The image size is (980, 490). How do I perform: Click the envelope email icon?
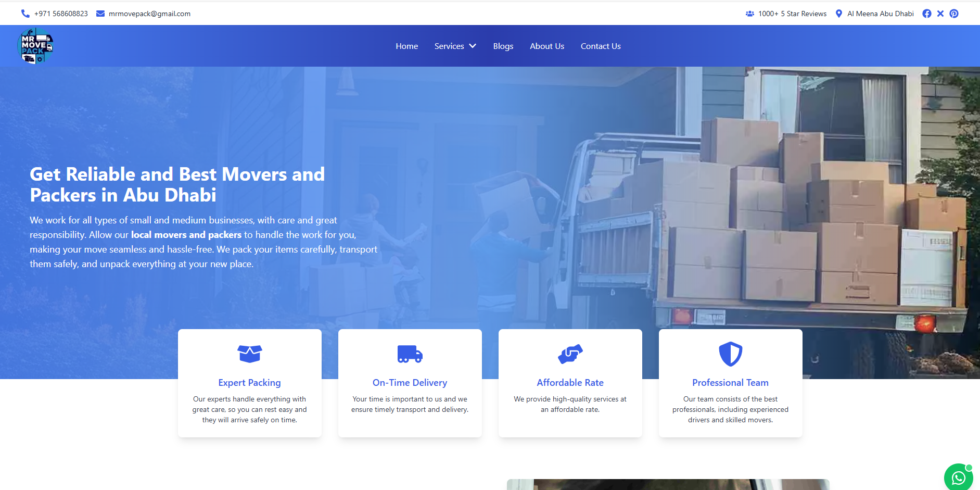(x=100, y=14)
